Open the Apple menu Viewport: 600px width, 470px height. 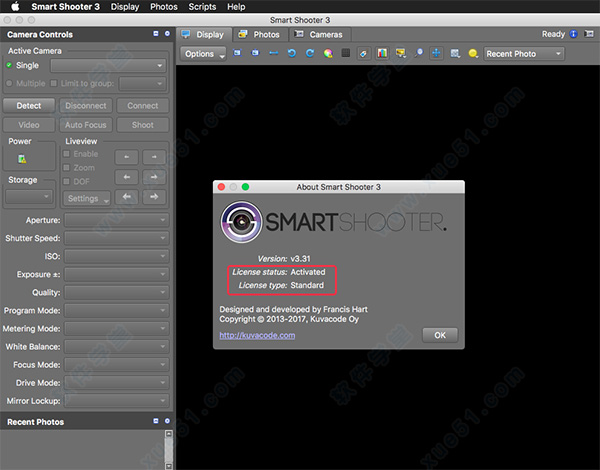pos(15,7)
